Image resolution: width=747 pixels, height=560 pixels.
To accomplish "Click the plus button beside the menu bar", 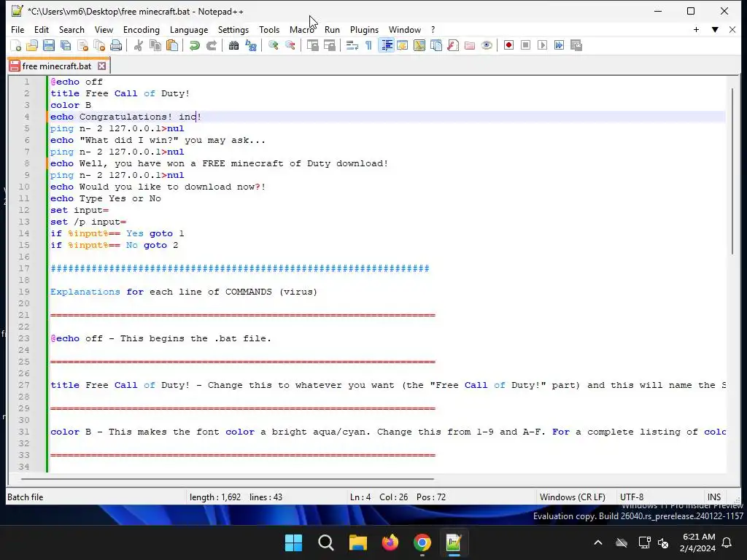I will (696, 29).
